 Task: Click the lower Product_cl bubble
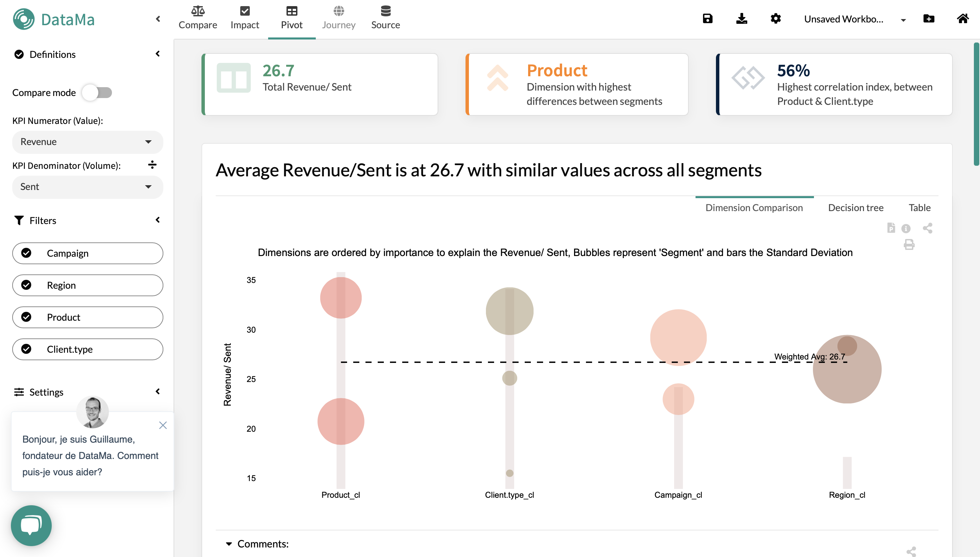pyautogui.click(x=341, y=421)
